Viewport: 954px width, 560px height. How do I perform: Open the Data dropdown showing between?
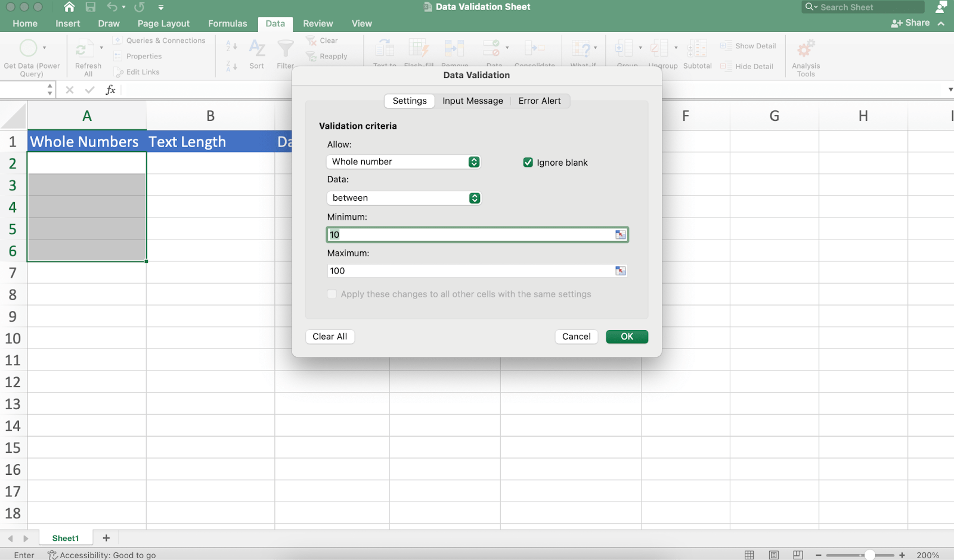pyautogui.click(x=473, y=198)
